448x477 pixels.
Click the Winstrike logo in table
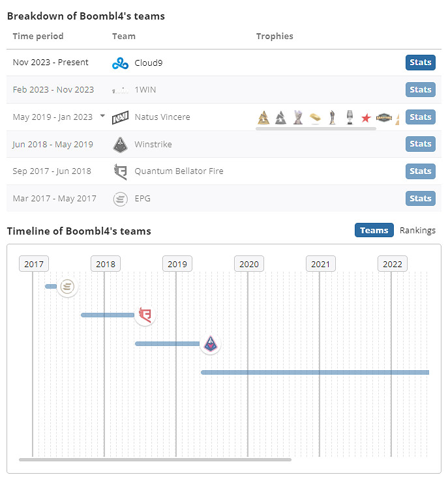(121, 144)
